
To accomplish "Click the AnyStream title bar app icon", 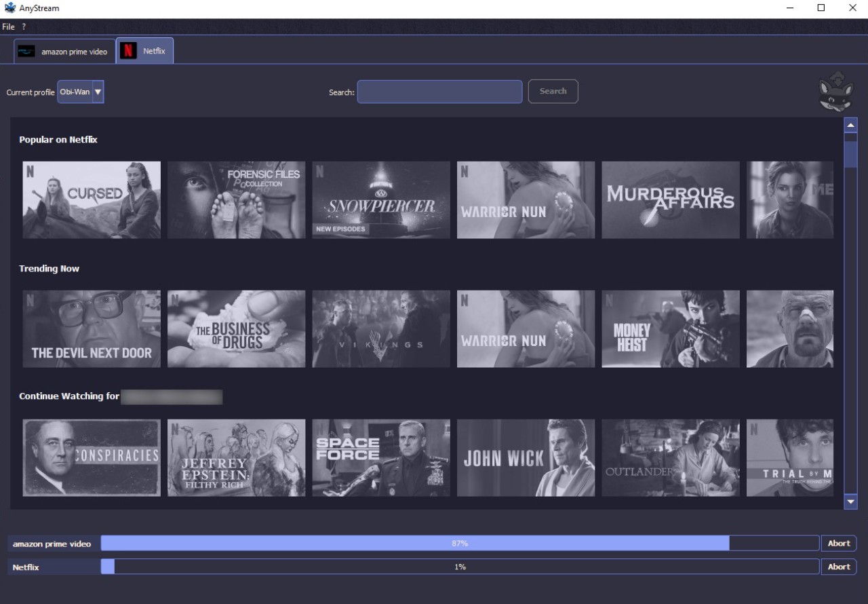I will 9,8.
